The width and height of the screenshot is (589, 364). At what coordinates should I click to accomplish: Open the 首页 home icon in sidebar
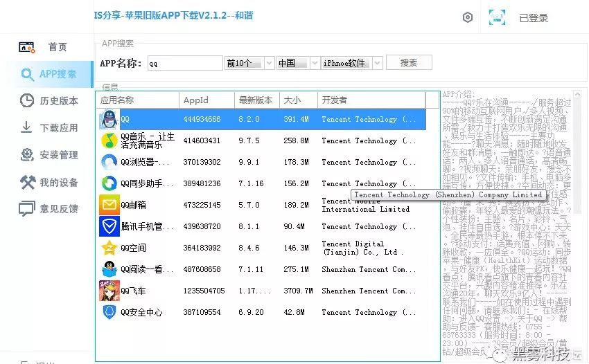(x=26, y=47)
